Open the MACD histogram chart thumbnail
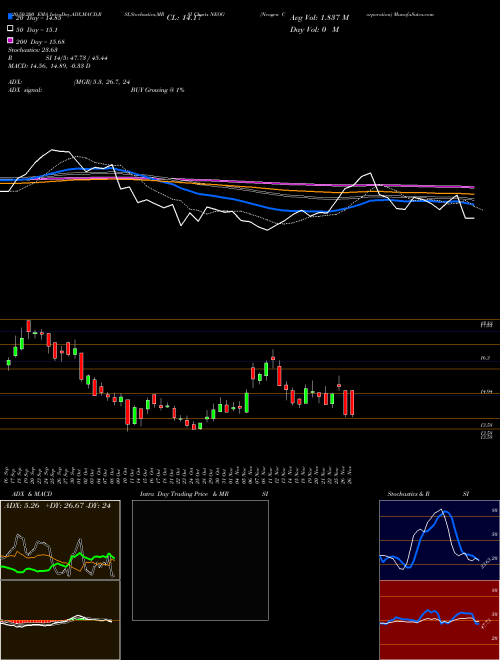 60,620
